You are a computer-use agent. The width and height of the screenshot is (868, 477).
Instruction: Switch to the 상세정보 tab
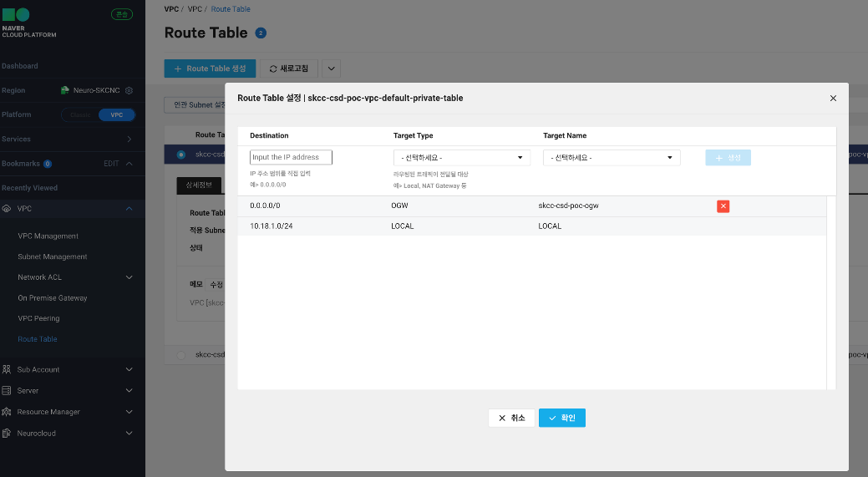click(x=199, y=185)
